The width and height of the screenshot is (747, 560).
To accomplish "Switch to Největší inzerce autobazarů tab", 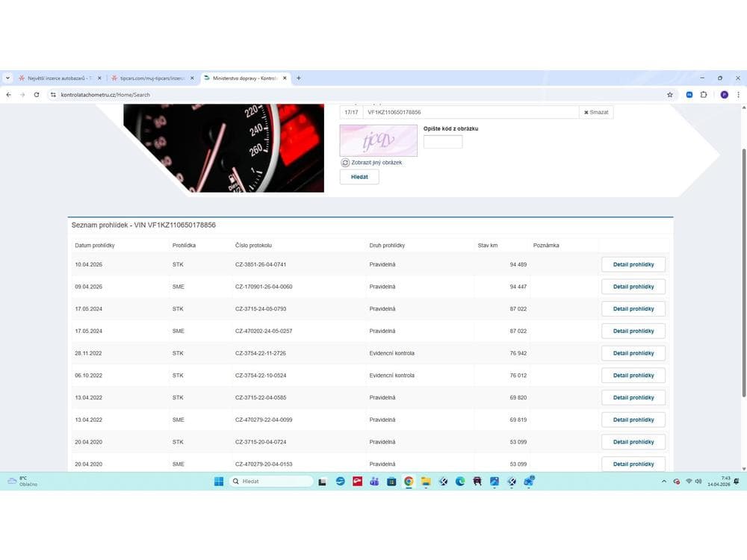I will click(60, 78).
